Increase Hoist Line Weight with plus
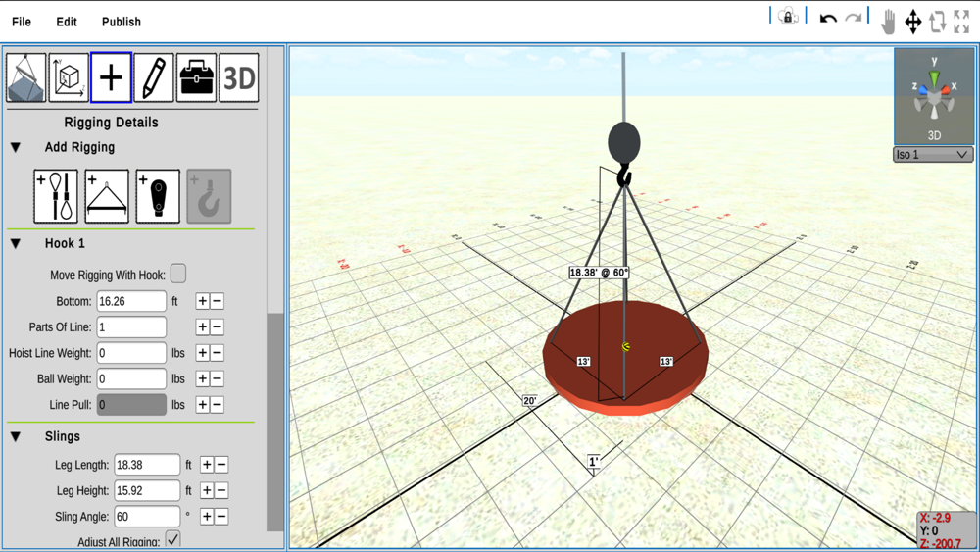Image resolution: width=980 pixels, height=552 pixels. (203, 353)
